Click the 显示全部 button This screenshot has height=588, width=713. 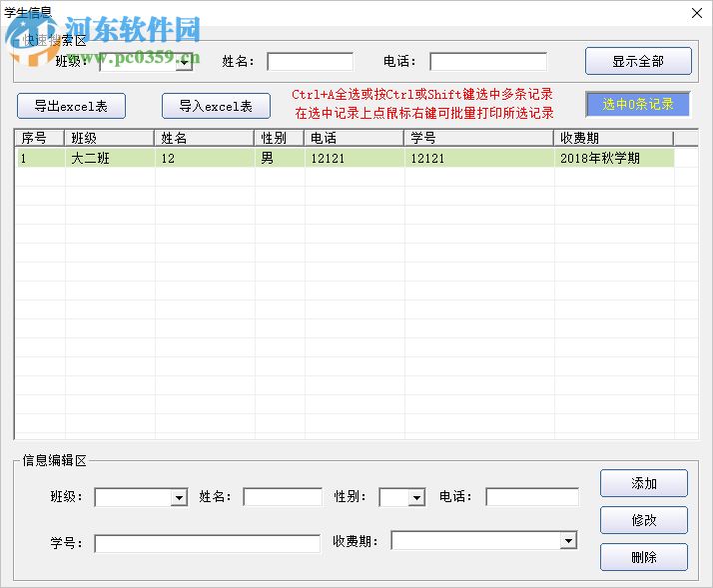tap(638, 61)
